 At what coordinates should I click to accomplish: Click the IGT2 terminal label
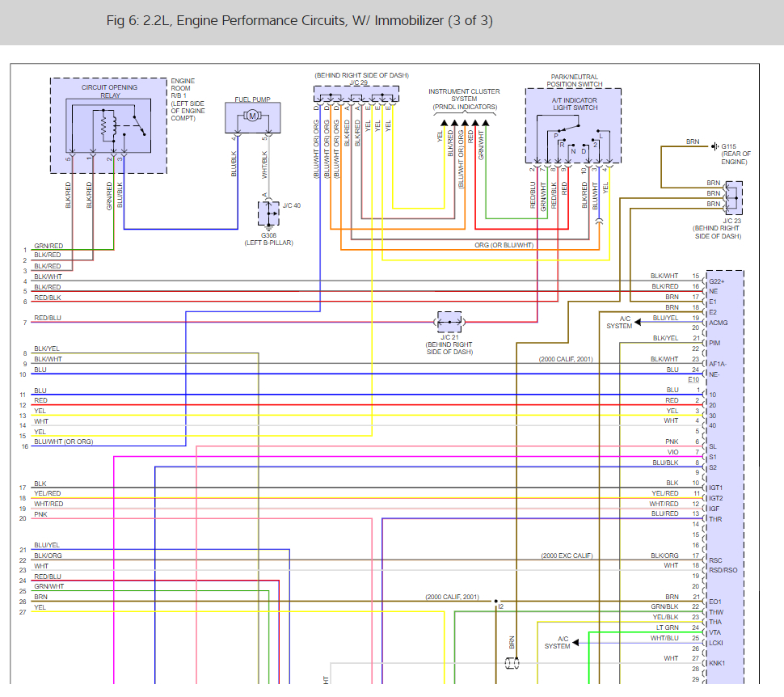tap(715, 498)
